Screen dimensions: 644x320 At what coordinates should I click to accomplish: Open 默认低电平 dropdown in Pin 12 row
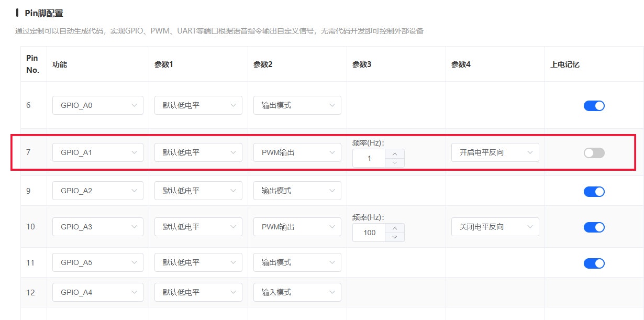click(x=198, y=292)
